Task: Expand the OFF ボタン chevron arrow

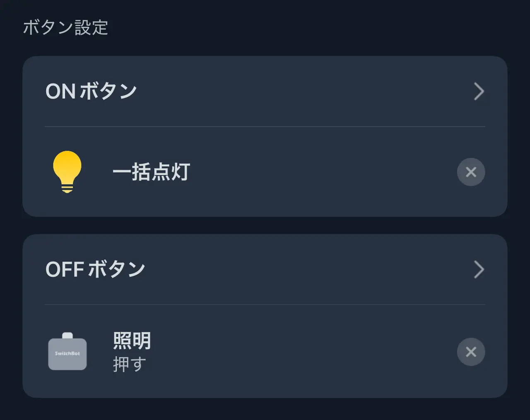Action: pyautogui.click(x=479, y=270)
